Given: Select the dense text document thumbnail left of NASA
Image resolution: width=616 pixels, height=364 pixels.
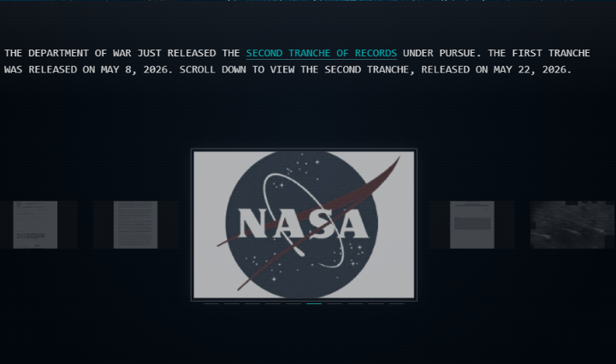Looking at the screenshot, I should point(135,225).
